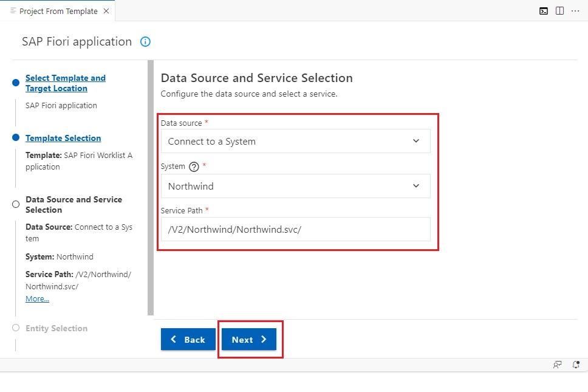Open the more actions ellipsis menu
This screenshot has width=588, height=392.
(575, 11)
